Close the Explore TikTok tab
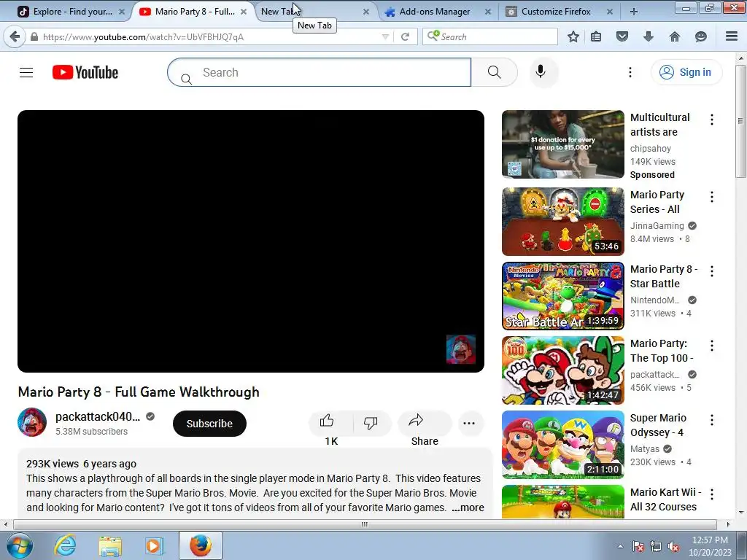The image size is (747, 560). point(122,12)
